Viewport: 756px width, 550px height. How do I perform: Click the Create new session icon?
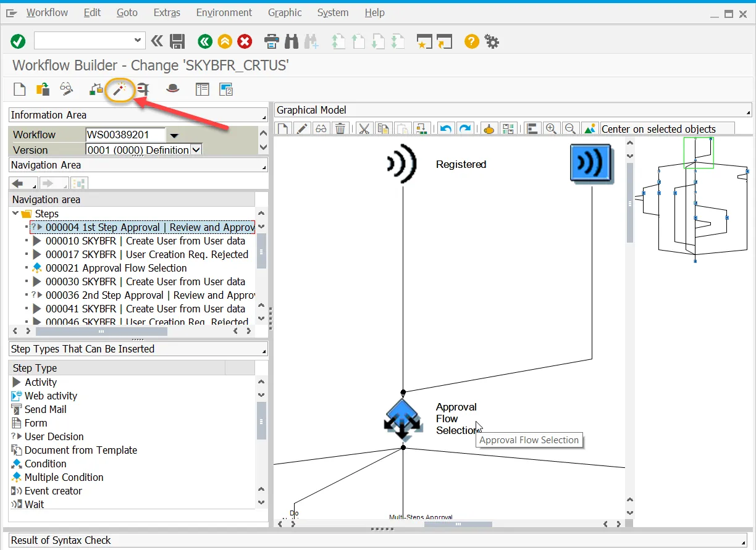point(425,41)
